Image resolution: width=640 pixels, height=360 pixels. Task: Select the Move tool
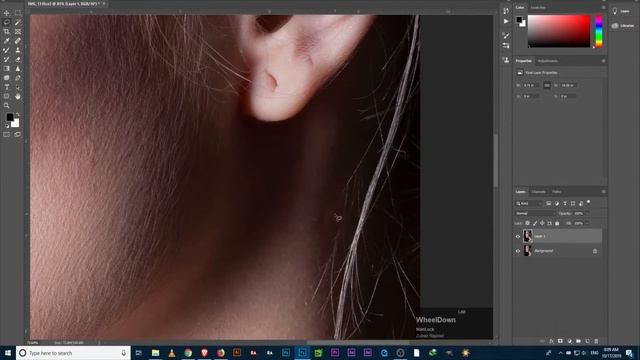point(7,13)
